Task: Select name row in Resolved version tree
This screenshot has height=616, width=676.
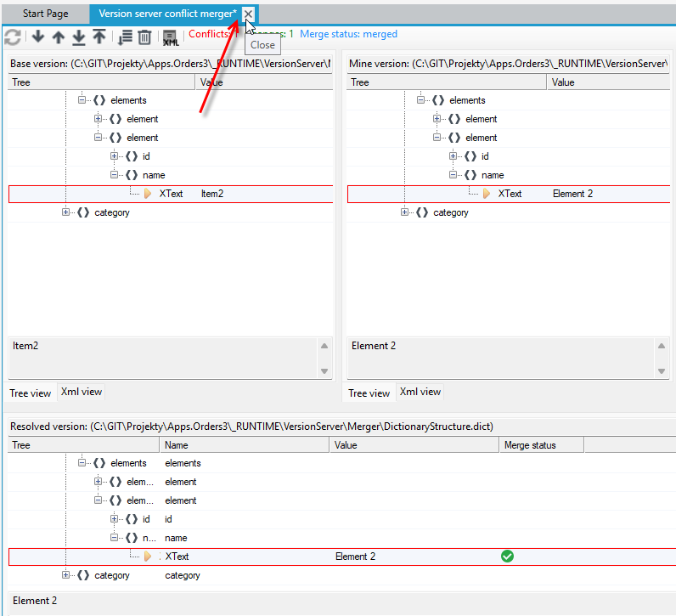Action: (342, 538)
